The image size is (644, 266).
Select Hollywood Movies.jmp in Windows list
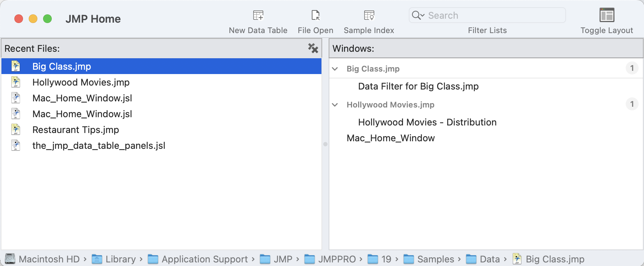(390, 105)
